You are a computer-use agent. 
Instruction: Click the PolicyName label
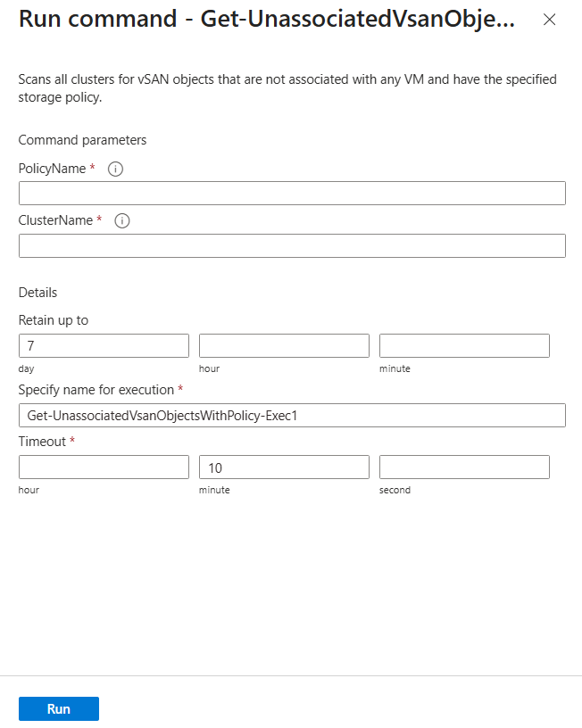(x=52, y=169)
